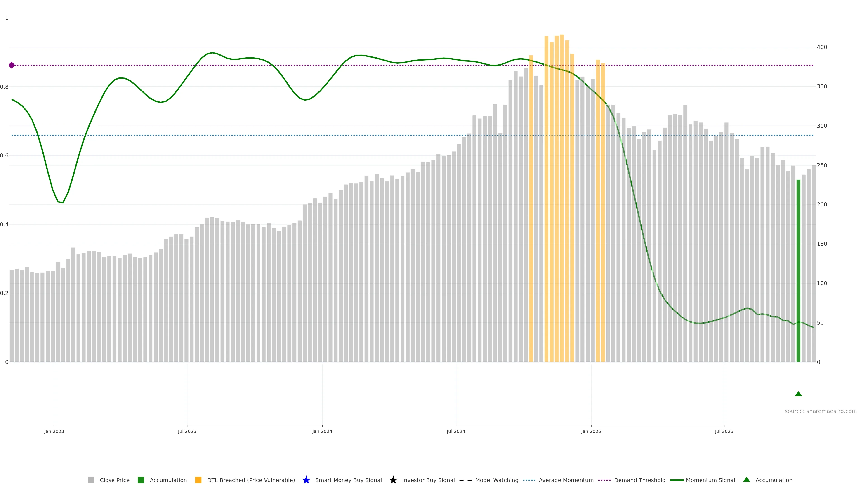Click the gray Close Price legend swatch
The width and height of the screenshot is (868, 488).
click(91, 480)
